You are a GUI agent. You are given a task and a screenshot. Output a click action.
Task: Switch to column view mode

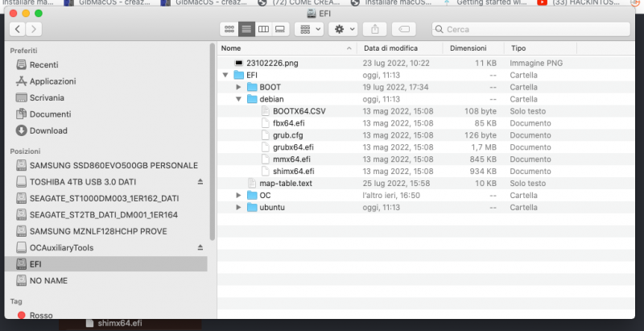(263, 29)
